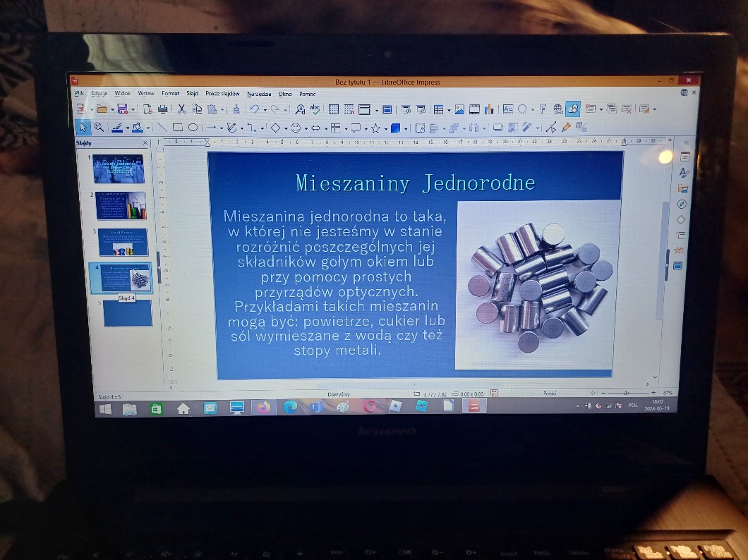The width and height of the screenshot is (748, 560).
Task: Toggle the Display Grid button
Action: click(x=333, y=109)
